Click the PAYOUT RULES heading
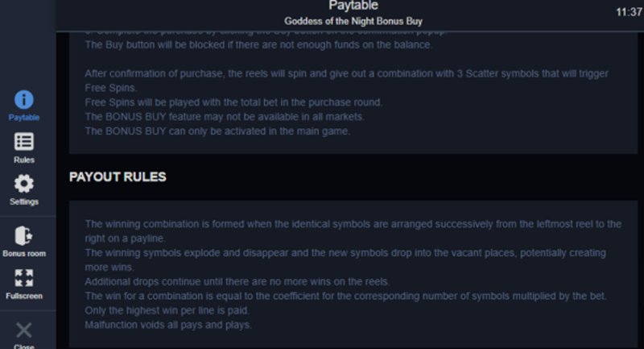This screenshot has width=644, height=349. [118, 177]
